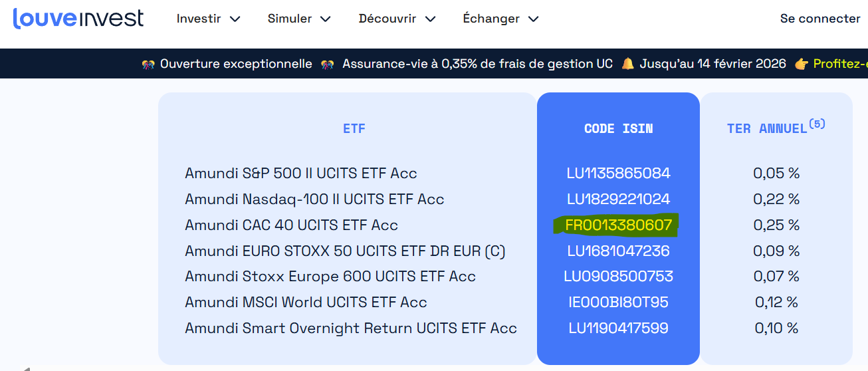
Task: Click the pointing hand emoji in banner
Action: (x=802, y=64)
